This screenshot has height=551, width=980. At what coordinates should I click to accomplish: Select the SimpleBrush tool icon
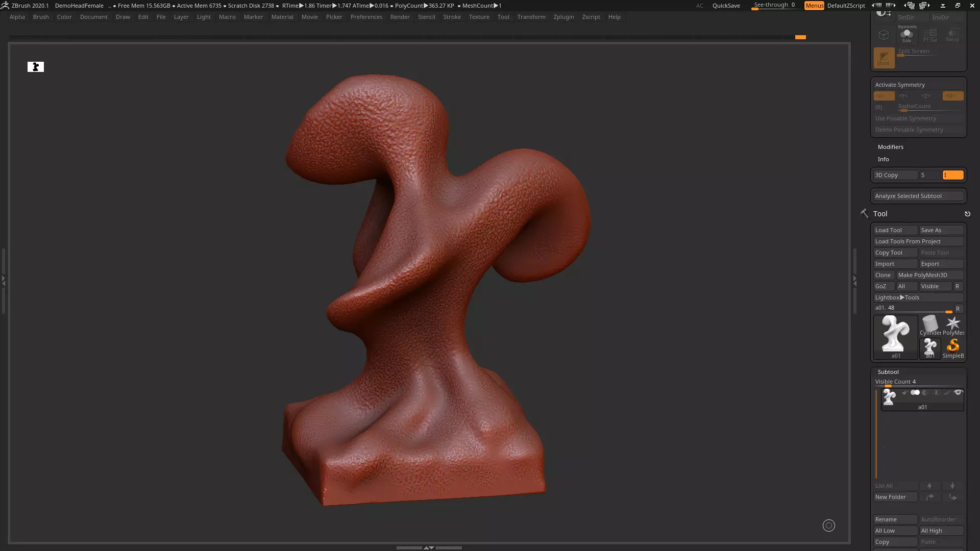click(953, 348)
